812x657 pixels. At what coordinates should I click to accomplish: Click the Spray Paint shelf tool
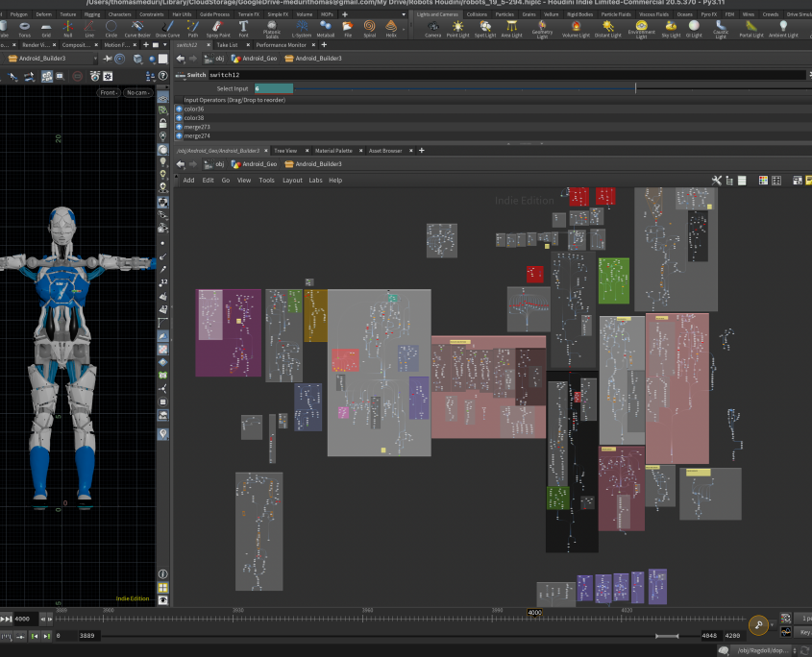click(219, 27)
